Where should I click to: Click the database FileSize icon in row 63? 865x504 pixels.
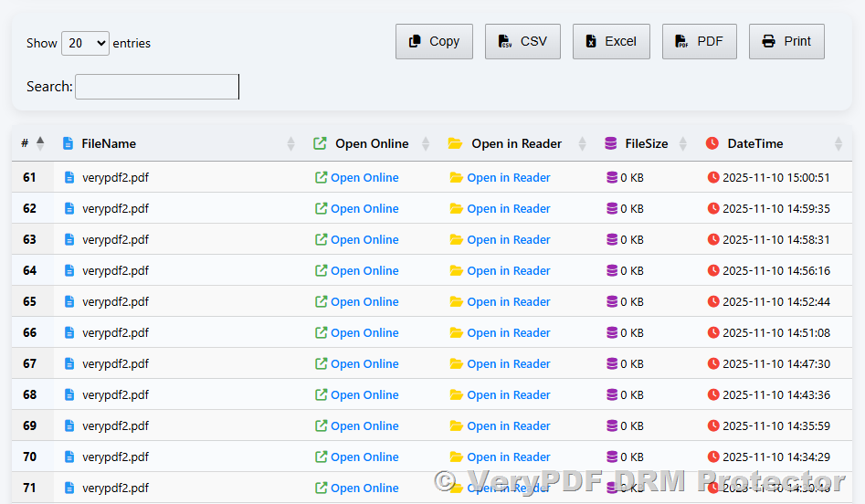pyautogui.click(x=612, y=240)
